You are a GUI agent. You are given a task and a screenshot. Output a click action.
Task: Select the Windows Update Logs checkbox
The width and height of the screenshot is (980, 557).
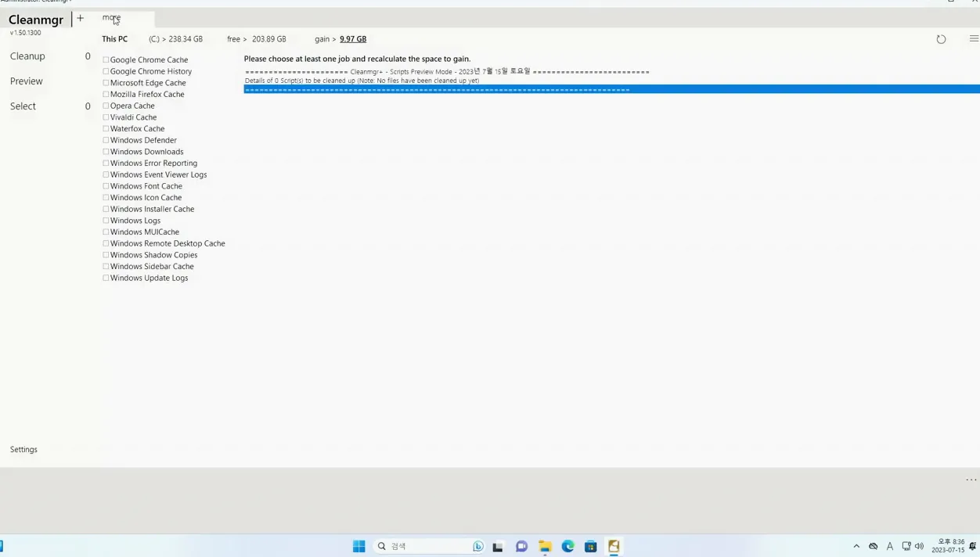point(106,278)
